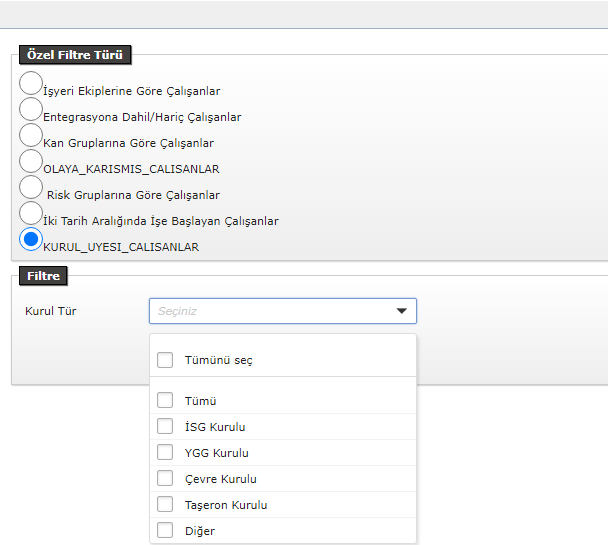Click the Seçiniz placeholder input field
Image resolution: width=608 pixels, height=545 pixels.
coord(270,311)
